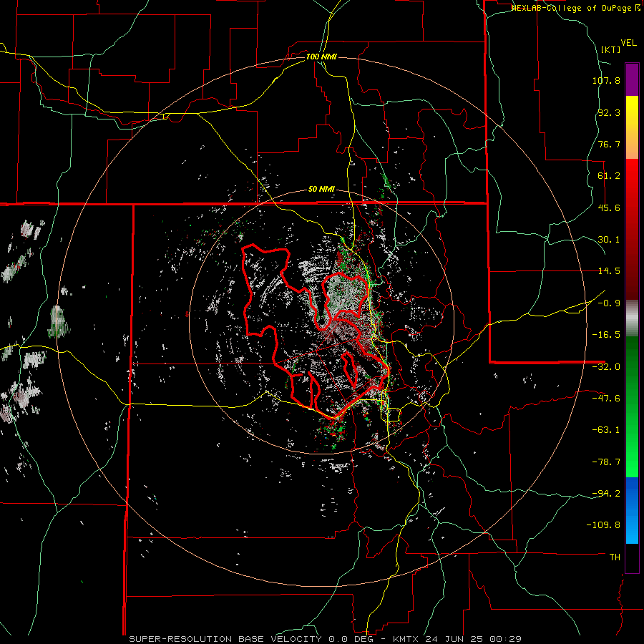This screenshot has width=644, height=644.
Task: Select the 61.2 scale value
Action: pyautogui.click(x=609, y=176)
